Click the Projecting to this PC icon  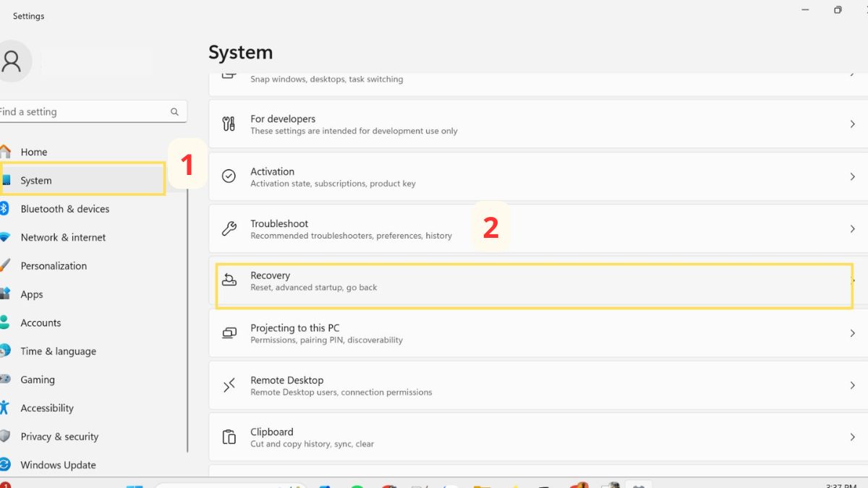click(229, 333)
